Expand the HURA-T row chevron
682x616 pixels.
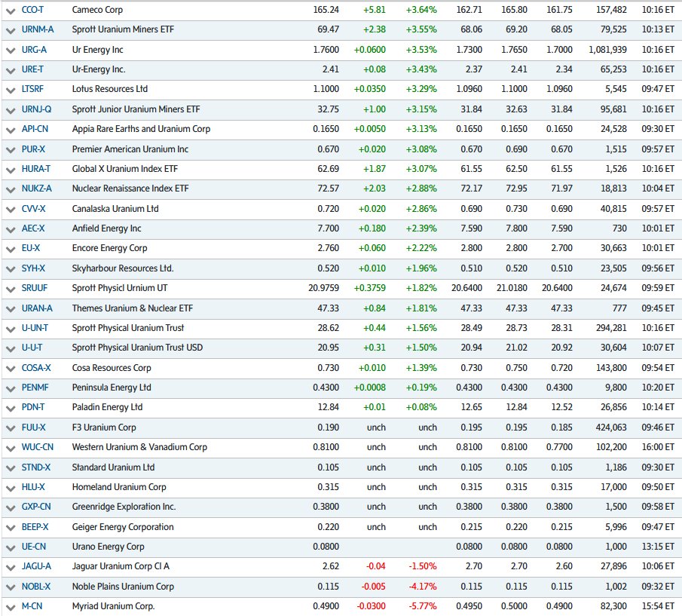(10, 169)
